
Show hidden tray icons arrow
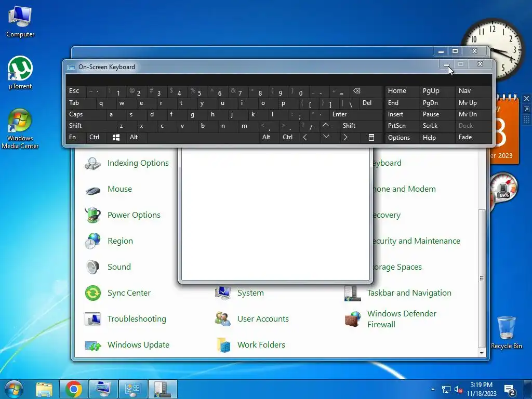click(433, 390)
